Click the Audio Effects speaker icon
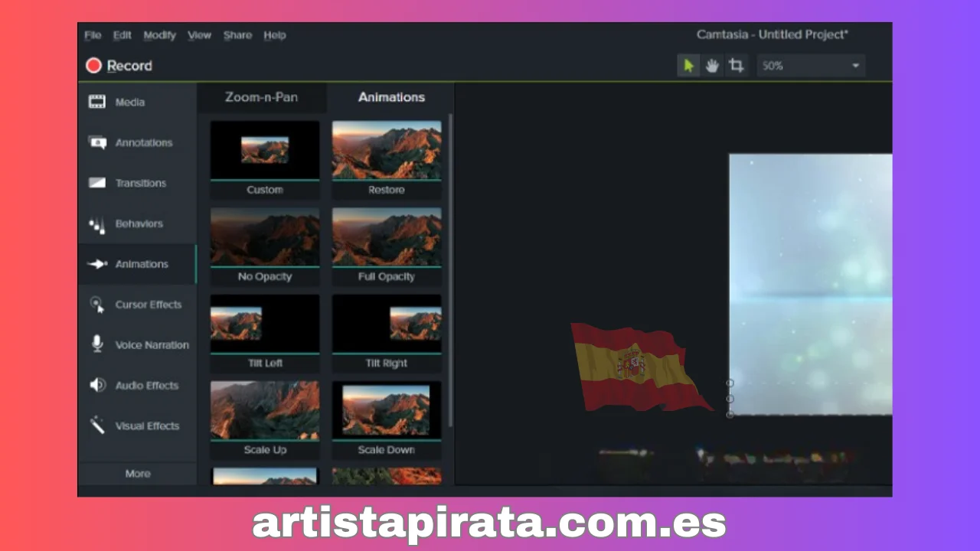The image size is (980, 551). [97, 385]
